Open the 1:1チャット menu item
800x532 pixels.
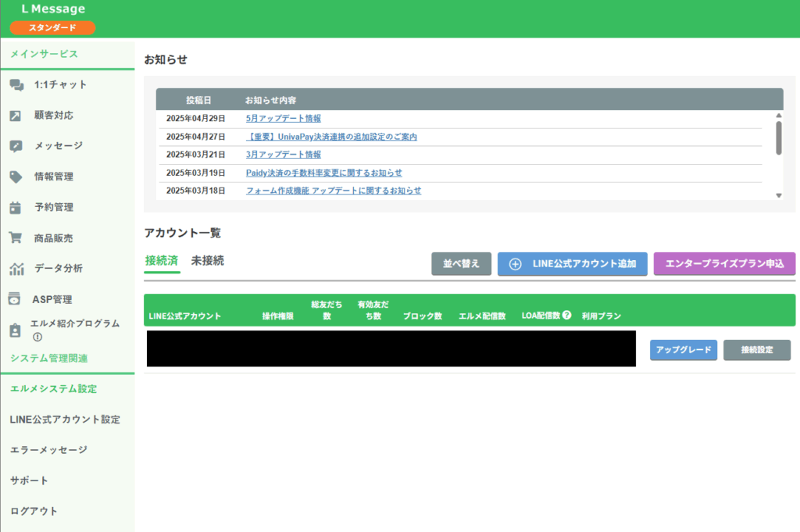tap(60, 84)
